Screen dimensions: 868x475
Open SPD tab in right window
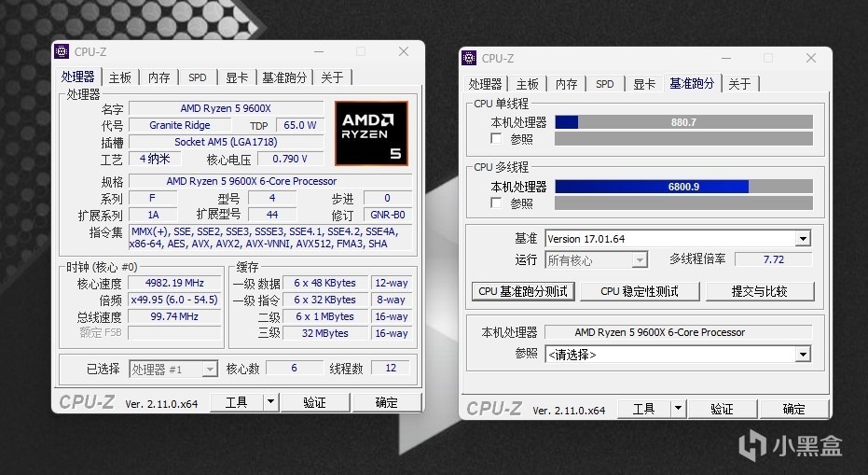605,84
